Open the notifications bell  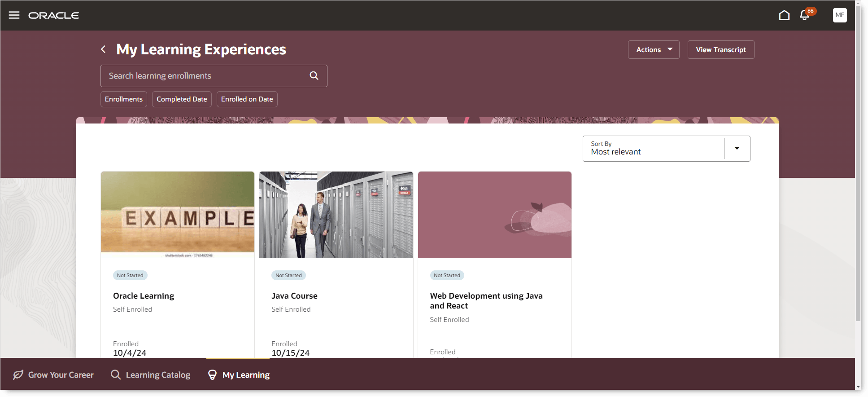pos(805,15)
